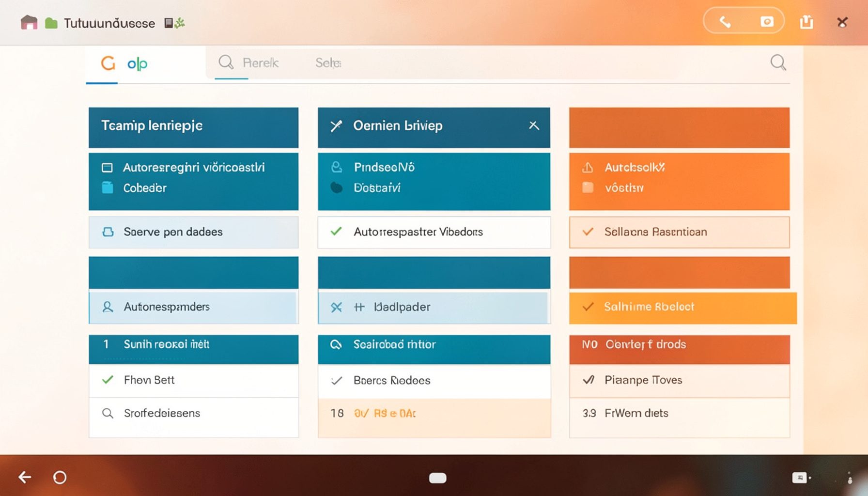Click the circle home button in bottom bar
868x496 pixels.
(x=60, y=478)
